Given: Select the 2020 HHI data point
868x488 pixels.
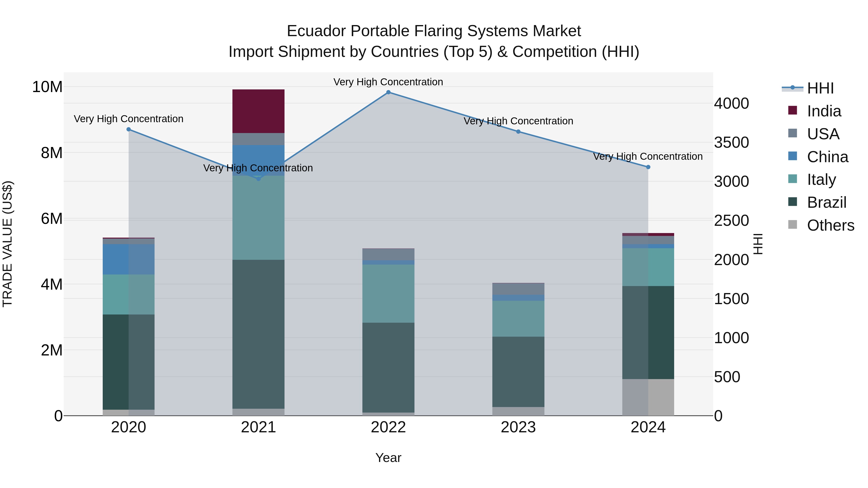Looking at the screenshot, I should click(128, 129).
